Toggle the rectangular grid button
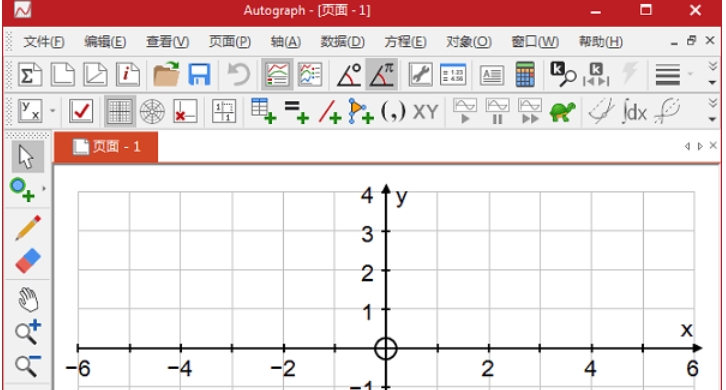Image resolution: width=726 pixels, height=390 pixels. point(120,111)
